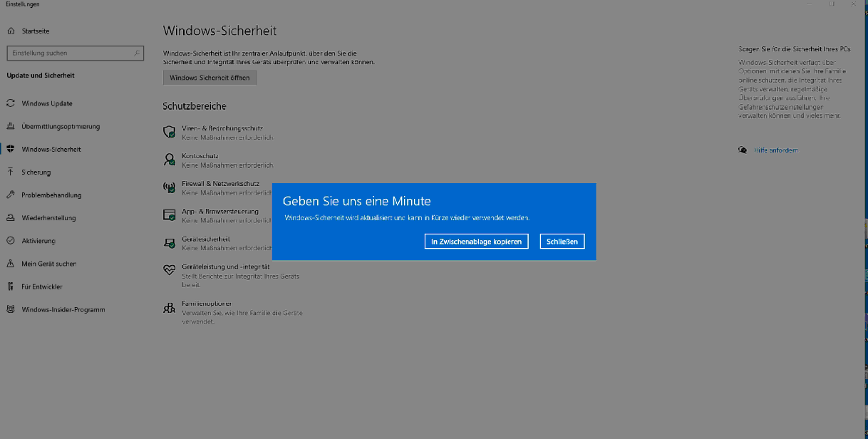Viewport: 868px width, 439px height.
Task: Open Windows Update in the sidebar
Action: coord(47,104)
